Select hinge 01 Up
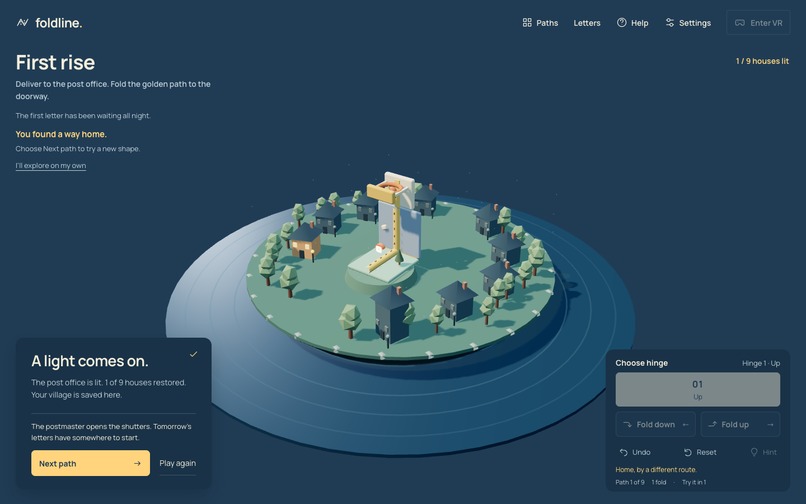Viewport: 806px width, 504px height. (698, 389)
